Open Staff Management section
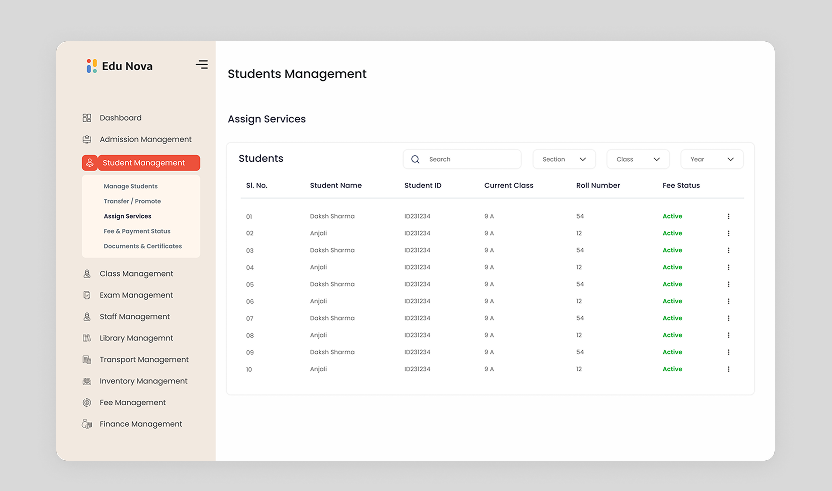The image size is (832, 491). point(135,317)
